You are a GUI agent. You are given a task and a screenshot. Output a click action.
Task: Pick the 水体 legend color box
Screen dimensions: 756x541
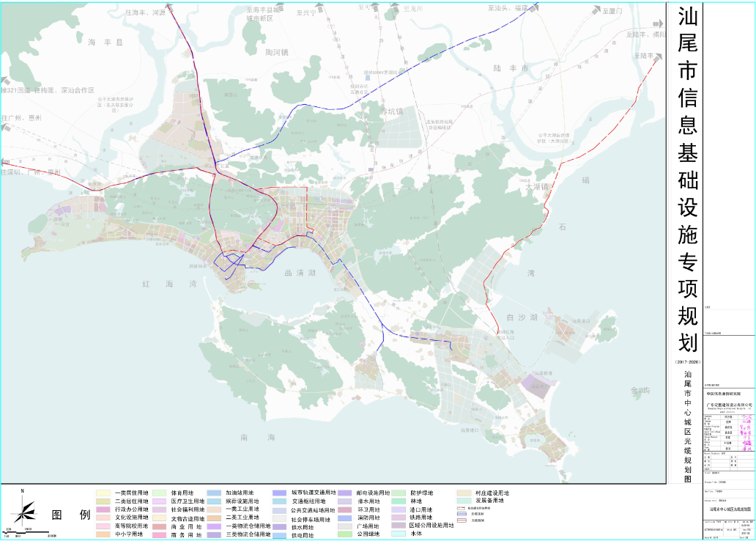(x=400, y=535)
